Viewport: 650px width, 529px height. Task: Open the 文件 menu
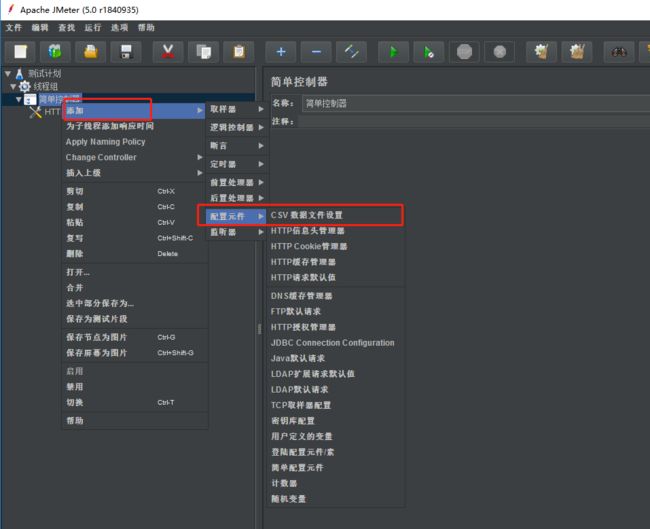click(x=13, y=27)
